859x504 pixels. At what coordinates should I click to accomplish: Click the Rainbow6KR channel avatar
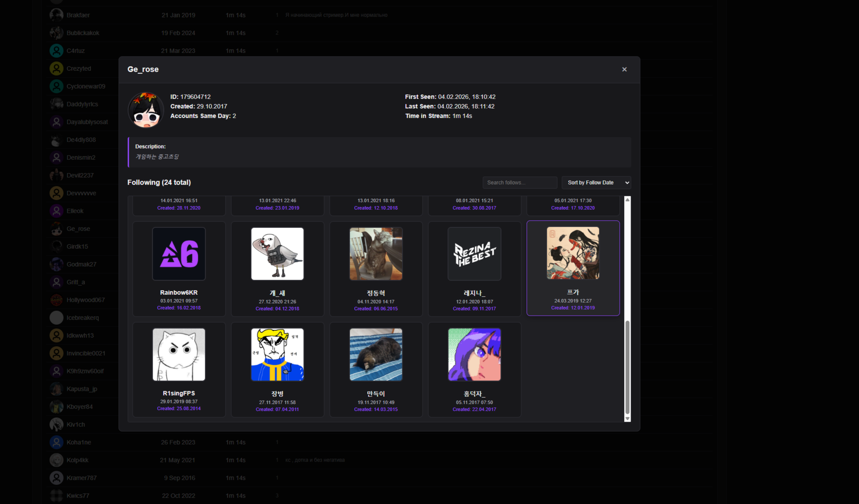pos(179,254)
